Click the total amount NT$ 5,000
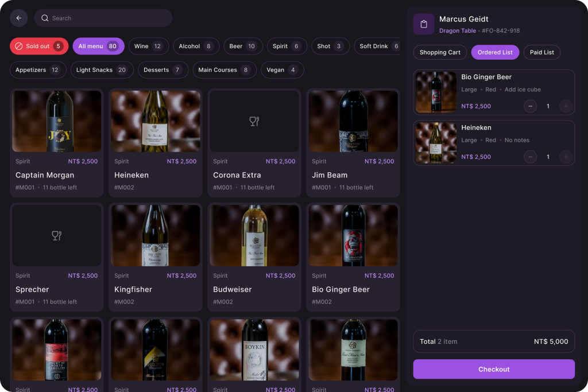588x392 pixels. [x=551, y=341]
